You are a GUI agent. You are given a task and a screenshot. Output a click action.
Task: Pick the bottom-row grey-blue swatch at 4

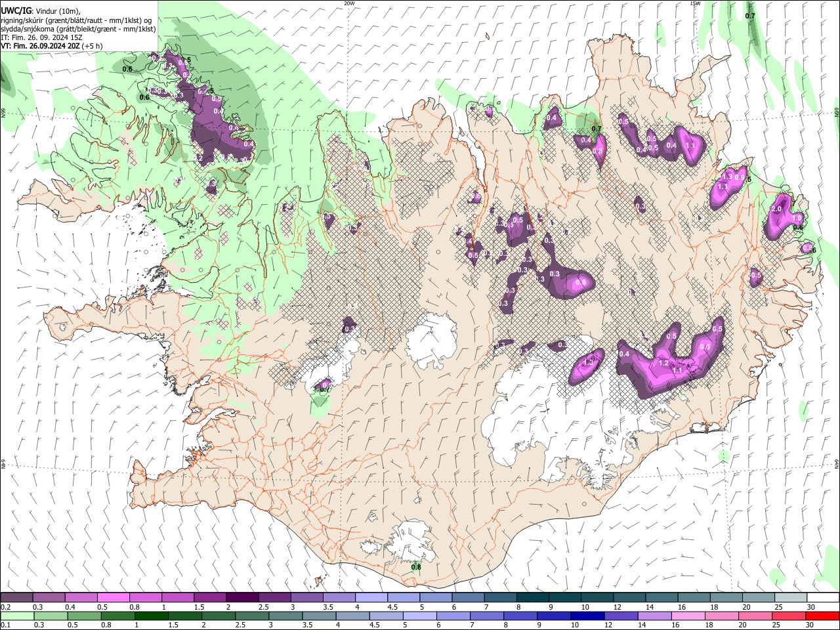click(352, 616)
